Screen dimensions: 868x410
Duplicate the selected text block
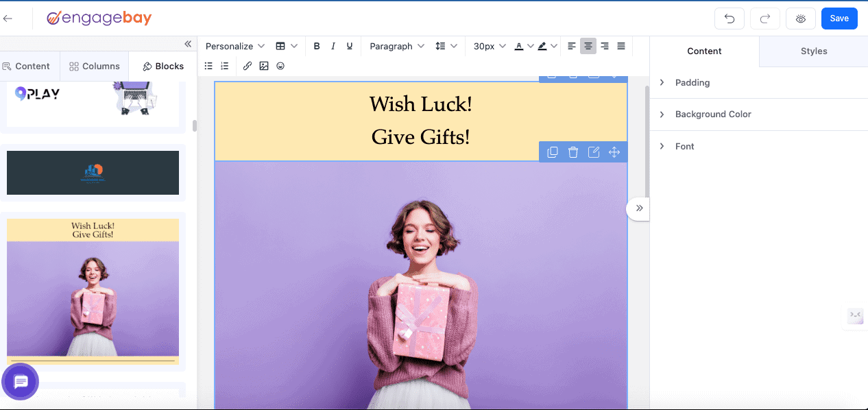pyautogui.click(x=553, y=152)
